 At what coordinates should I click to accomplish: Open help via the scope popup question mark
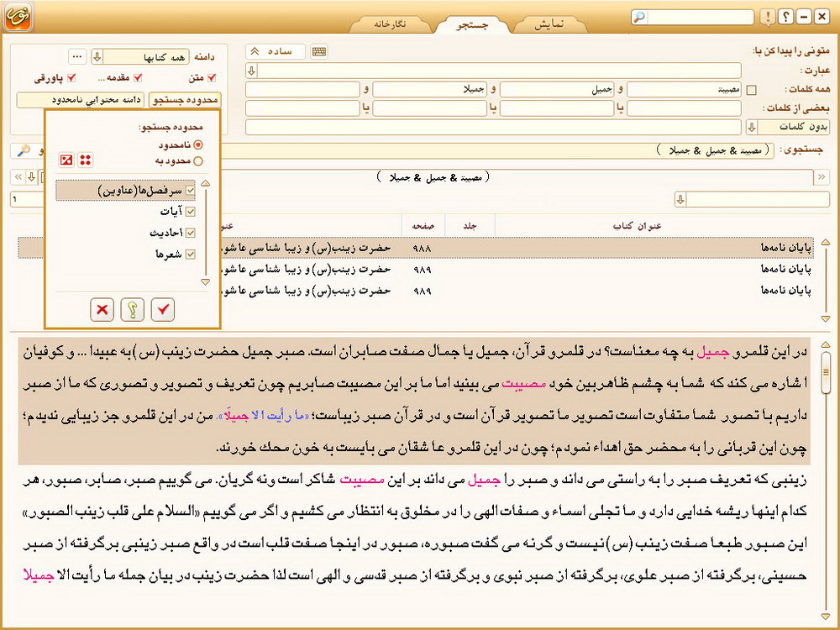tap(133, 310)
